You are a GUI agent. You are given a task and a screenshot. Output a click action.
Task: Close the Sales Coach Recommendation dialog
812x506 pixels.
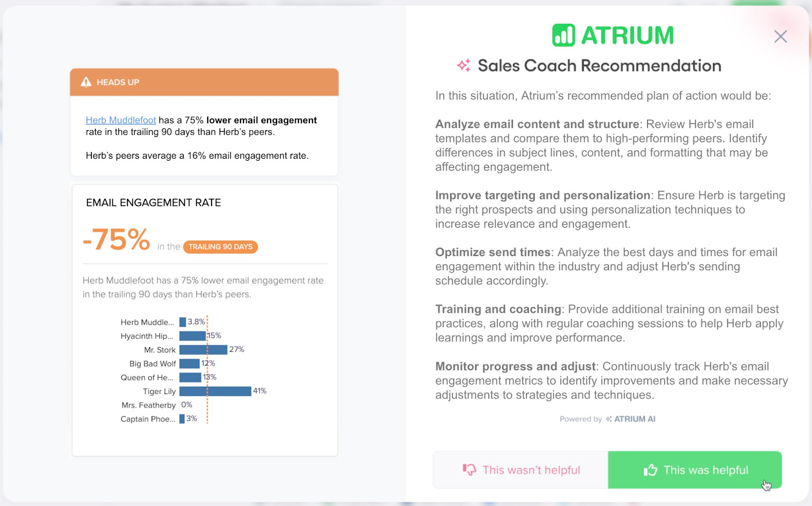pyautogui.click(x=781, y=37)
